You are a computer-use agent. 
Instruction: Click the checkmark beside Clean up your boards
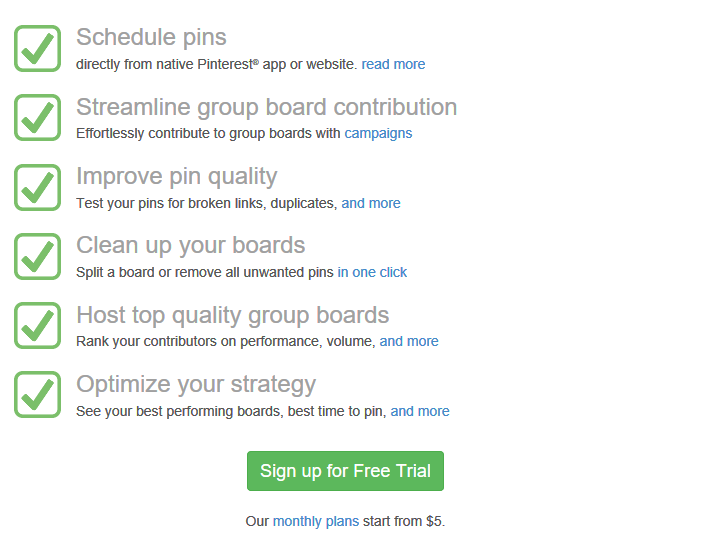tap(38, 256)
